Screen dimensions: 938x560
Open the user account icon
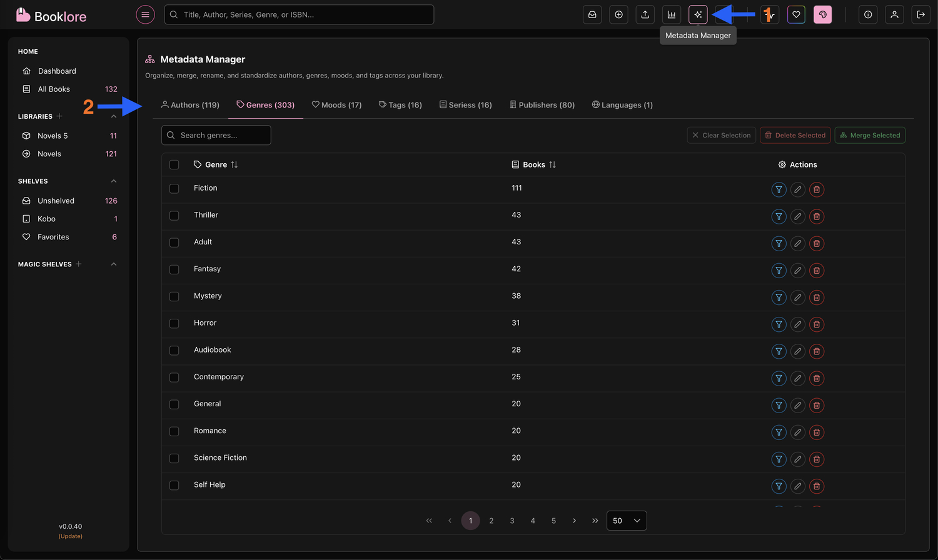894,14
